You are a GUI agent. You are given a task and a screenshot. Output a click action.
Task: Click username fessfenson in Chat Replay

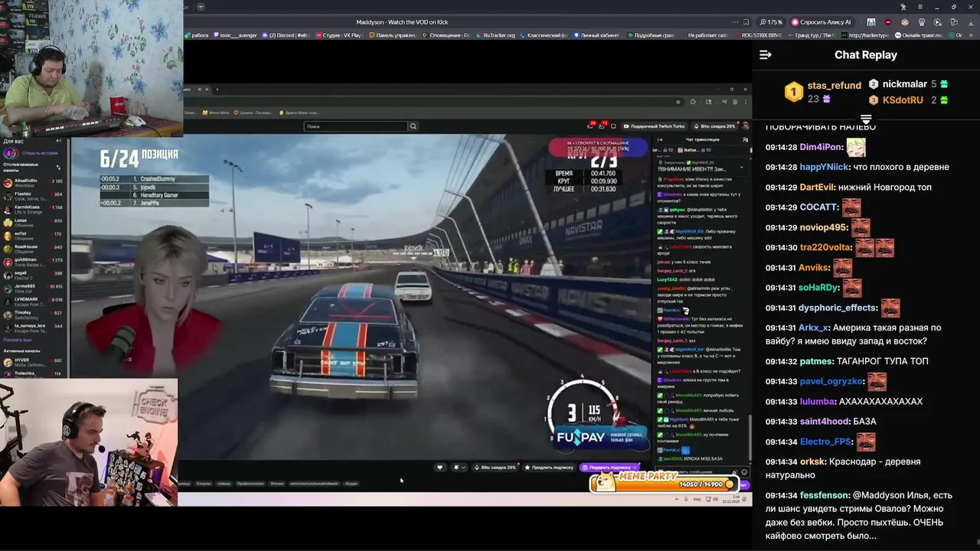[x=825, y=495]
